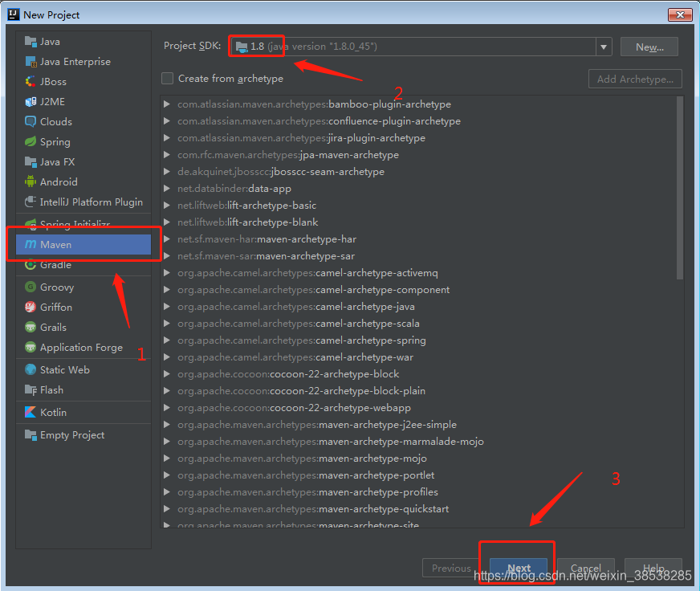Close the New Project dialog
Screen dimensions: 700x591
coord(680,14)
